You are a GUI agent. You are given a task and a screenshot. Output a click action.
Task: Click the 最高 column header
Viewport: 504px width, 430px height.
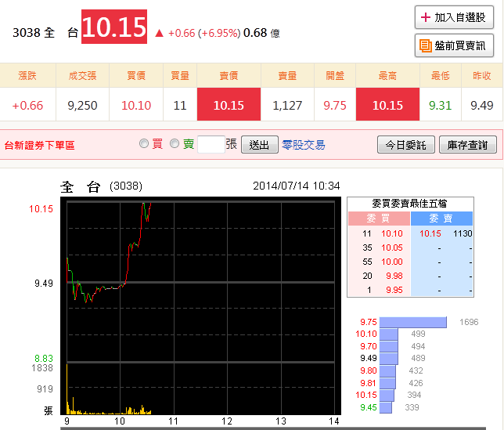[387, 75]
